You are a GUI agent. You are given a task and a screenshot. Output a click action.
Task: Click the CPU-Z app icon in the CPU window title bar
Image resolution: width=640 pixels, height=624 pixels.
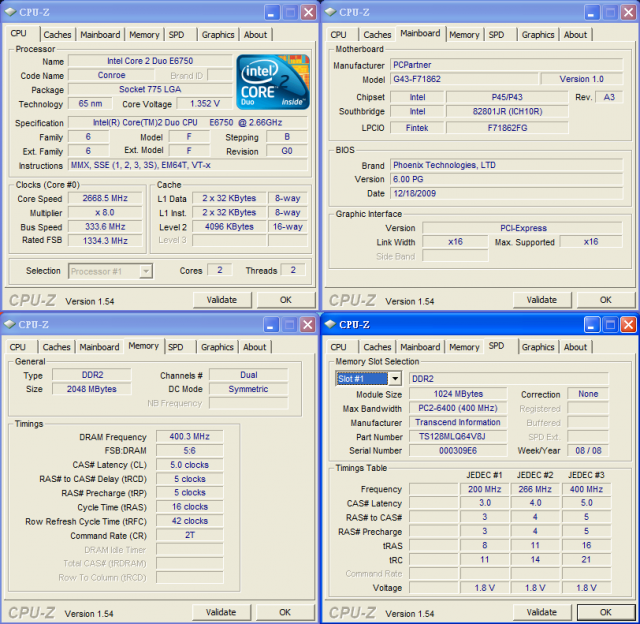(x=10, y=12)
